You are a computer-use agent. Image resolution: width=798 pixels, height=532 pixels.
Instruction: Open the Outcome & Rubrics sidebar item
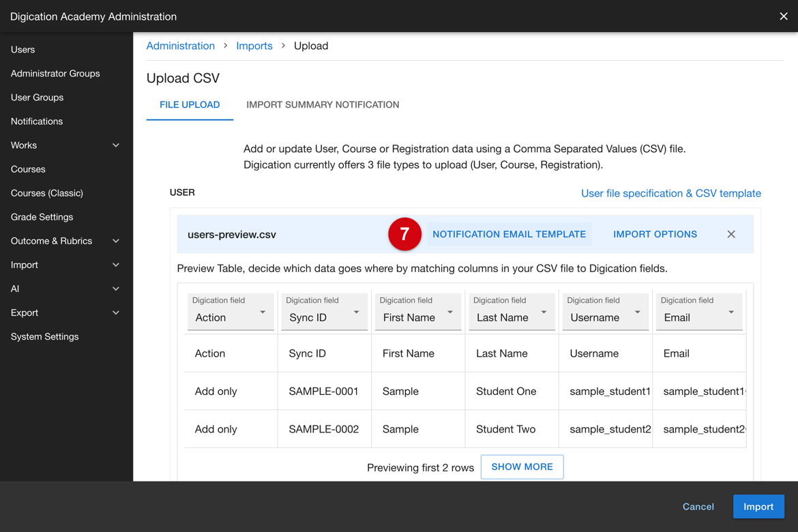tap(51, 241)
